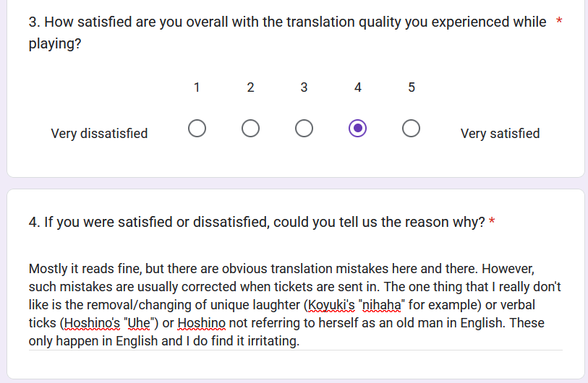Click the selected rating 4 radio button
588x383 pixels.
357,129
